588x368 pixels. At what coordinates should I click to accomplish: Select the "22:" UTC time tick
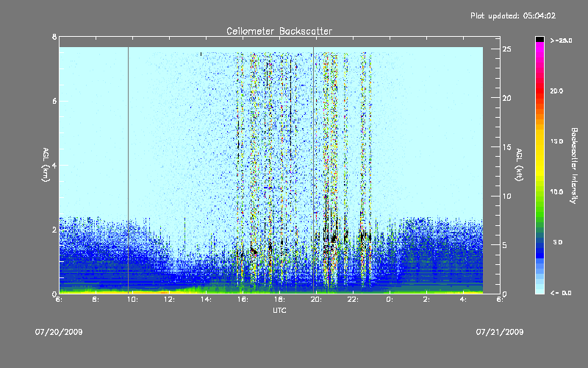click(353, 300)
